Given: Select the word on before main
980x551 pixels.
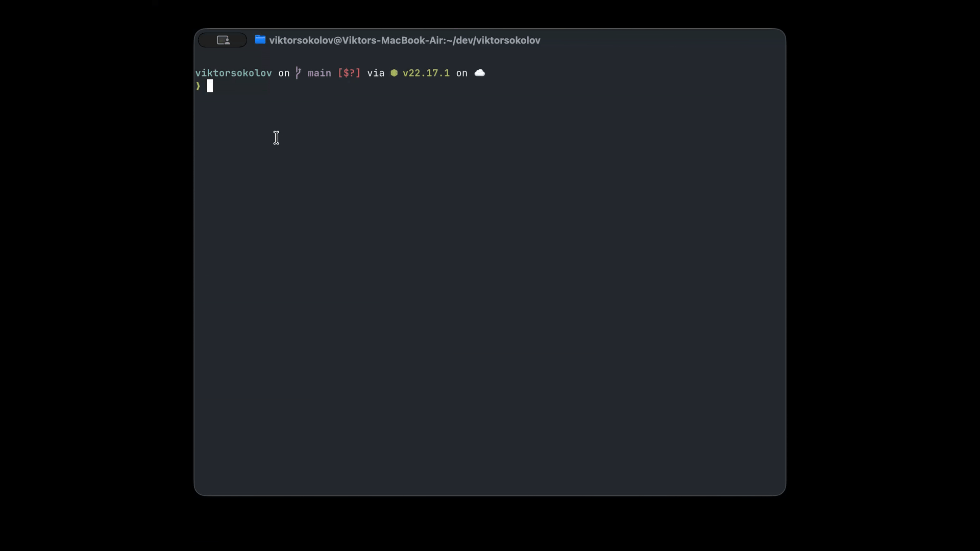Looking at the screenshot, I should pos(284,72).
